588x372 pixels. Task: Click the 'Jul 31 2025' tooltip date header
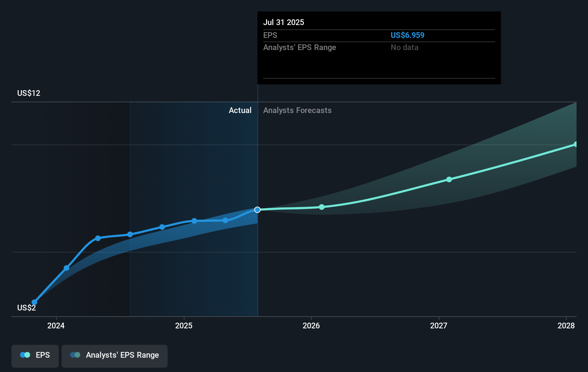[x=284, y=23]
